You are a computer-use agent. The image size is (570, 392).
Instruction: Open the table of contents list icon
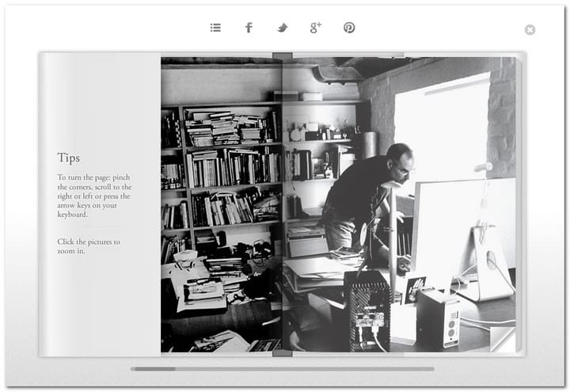(215, 28)
